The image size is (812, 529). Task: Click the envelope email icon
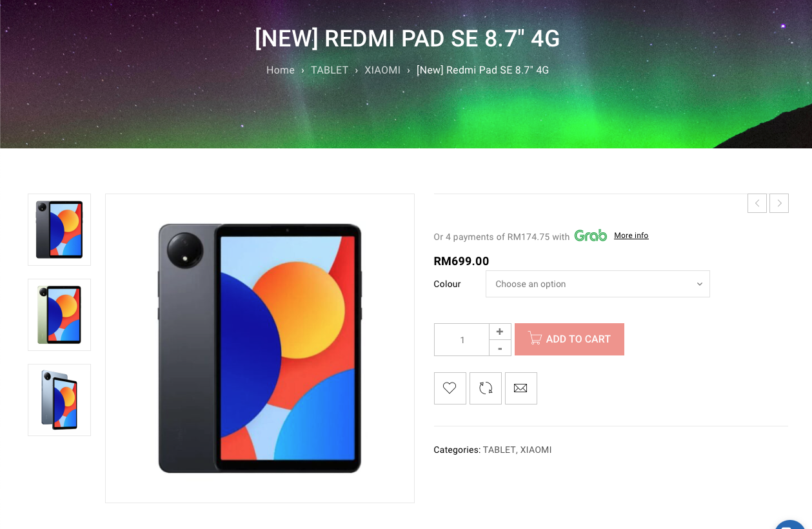[x=521, y=388]
